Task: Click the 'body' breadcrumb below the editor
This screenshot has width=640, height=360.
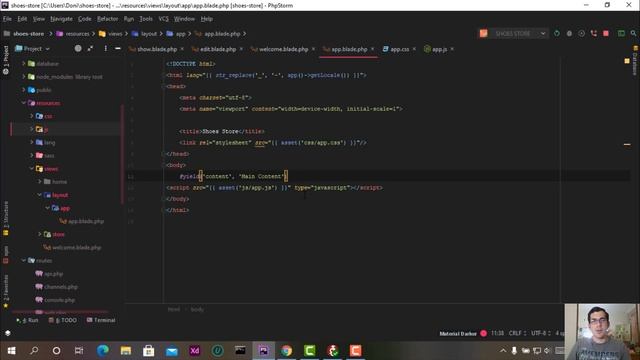Action: [x=197, y=309]
